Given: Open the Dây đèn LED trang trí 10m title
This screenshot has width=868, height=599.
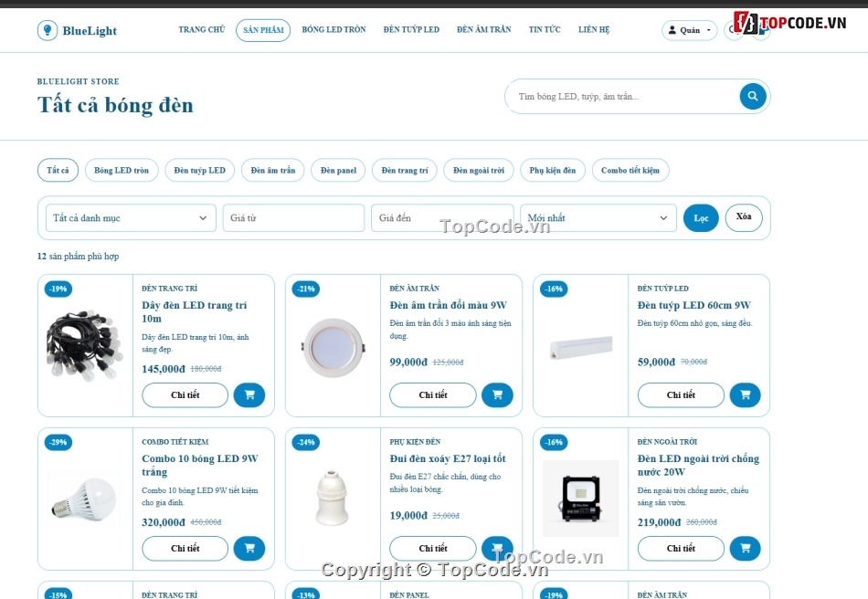Looking at the screenshot, I should click(195, 312).
